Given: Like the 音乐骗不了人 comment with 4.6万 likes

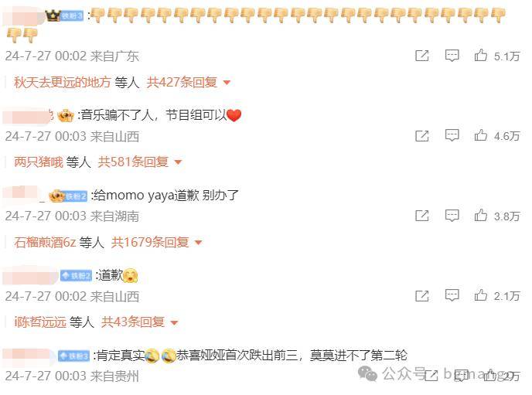Looking at the screenshot, I should (480, 135).
